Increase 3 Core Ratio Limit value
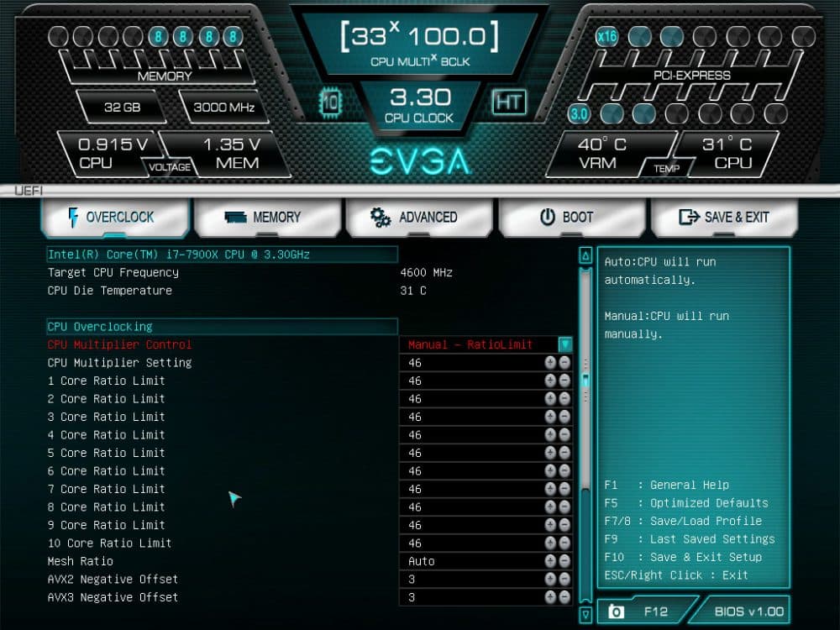Image resolution: width=840 pixels, height=630 pixels. (550, 417)
